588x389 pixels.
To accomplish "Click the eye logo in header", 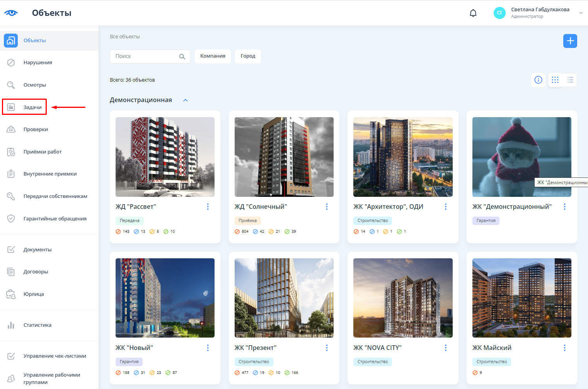I will pos(11,13).
